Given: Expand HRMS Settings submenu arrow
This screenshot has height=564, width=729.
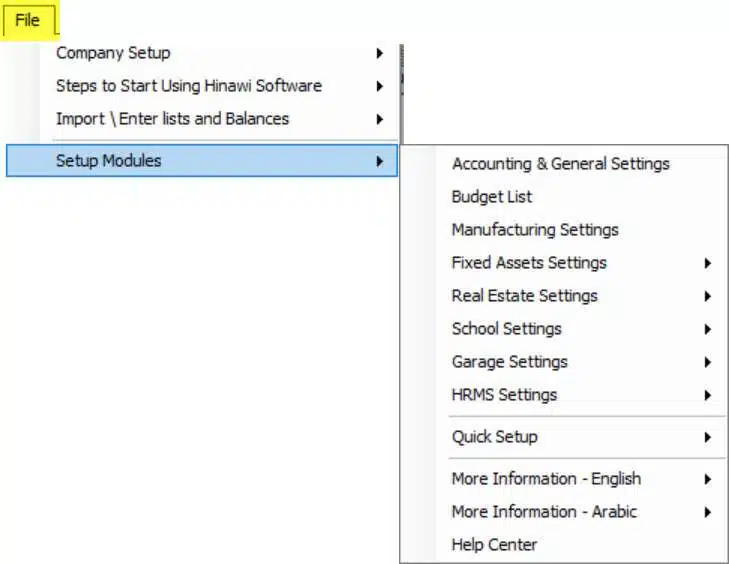Looking at the screenshot, I should click(707, 395).
